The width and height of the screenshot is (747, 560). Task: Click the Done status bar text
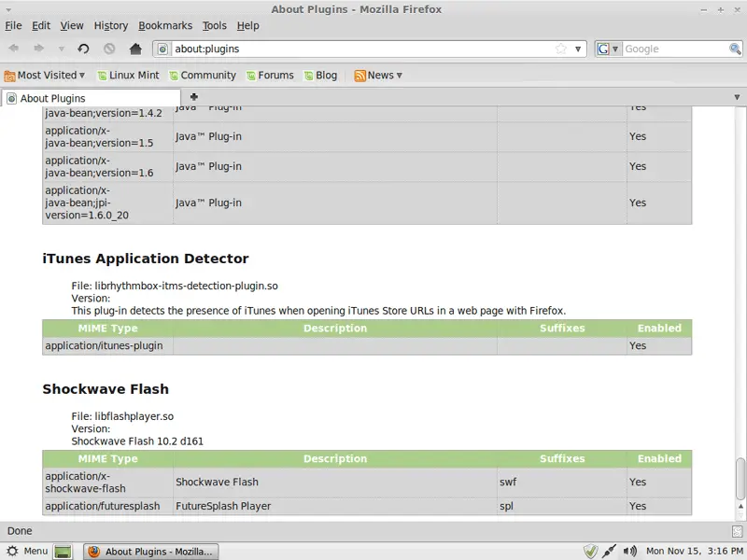pyautogui.click(x=20, y=531)
